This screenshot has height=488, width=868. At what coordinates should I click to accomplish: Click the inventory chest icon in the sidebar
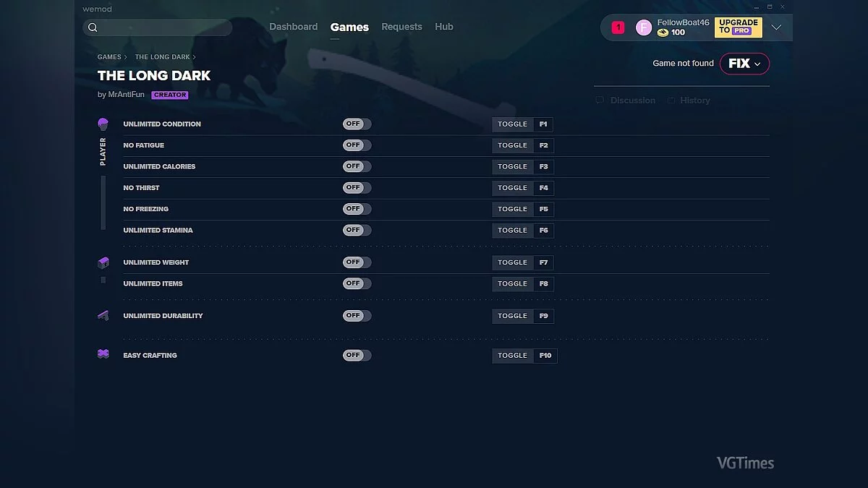click(x=103, y=262)
